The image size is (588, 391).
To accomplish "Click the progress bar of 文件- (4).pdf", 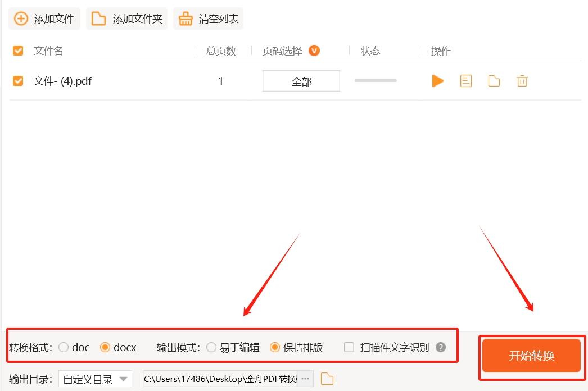I will [375, 81].
